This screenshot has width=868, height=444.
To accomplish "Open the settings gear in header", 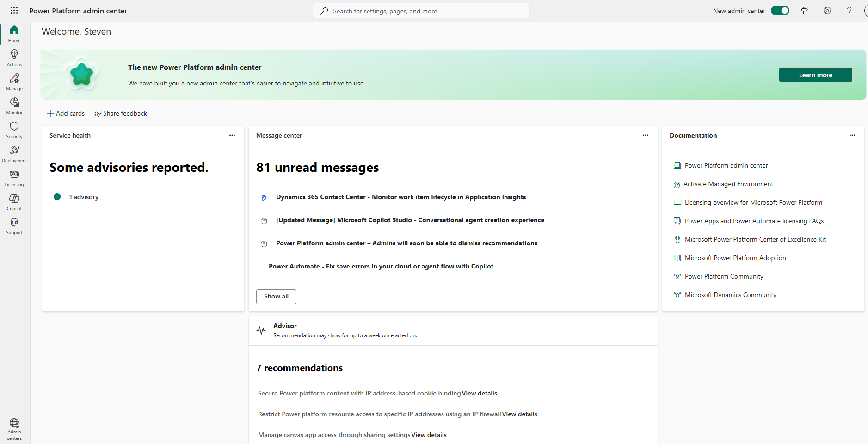I will [827, 11].
